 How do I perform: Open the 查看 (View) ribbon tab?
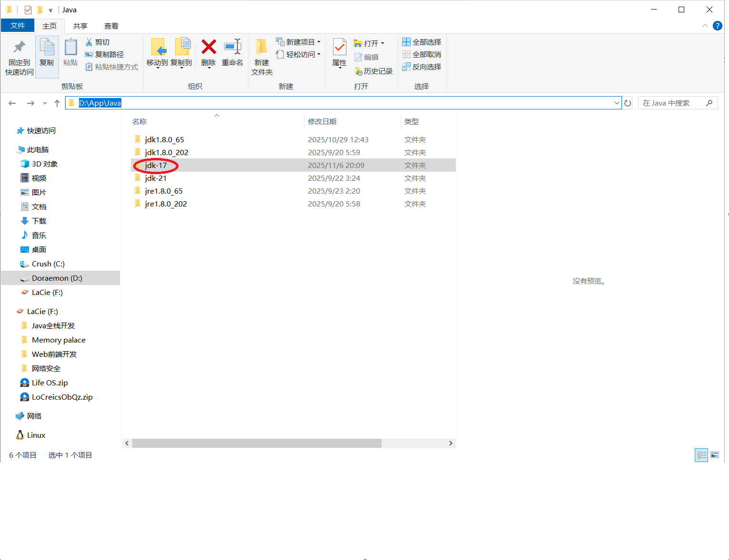(111, 26)
